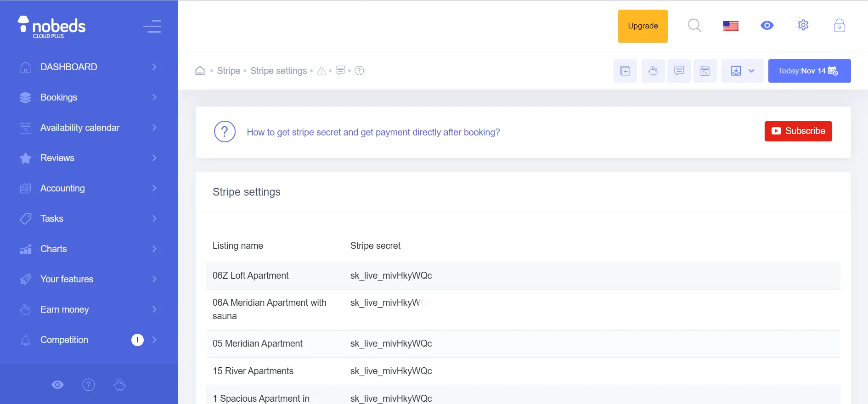Click the help icon in sidebar footer
Viewport: 868px width, 404px height.
pos(89,385)
